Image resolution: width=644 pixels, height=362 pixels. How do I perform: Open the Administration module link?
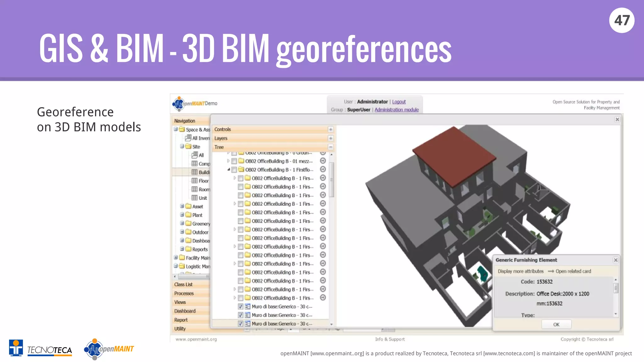pyautogui.click(x=397, y=110)
